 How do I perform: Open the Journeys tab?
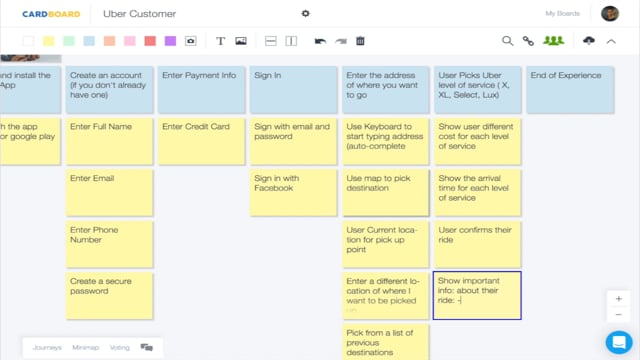point(47,347)
